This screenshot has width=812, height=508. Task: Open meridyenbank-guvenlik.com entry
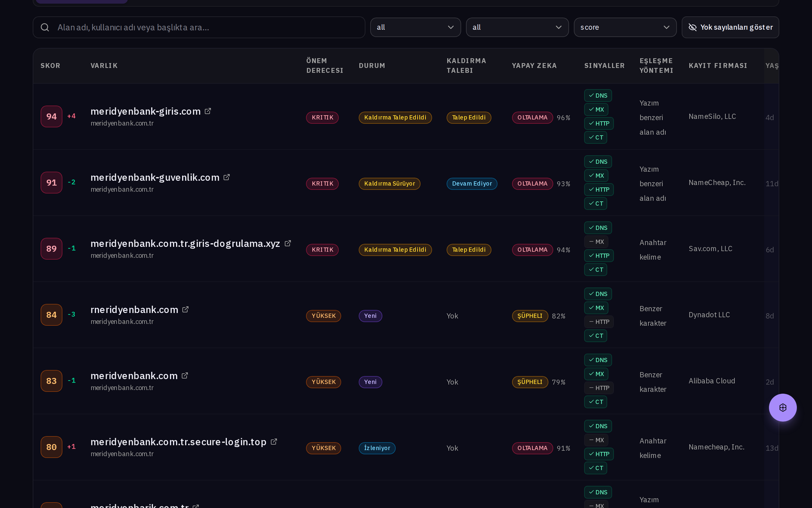tap(155, 177)
